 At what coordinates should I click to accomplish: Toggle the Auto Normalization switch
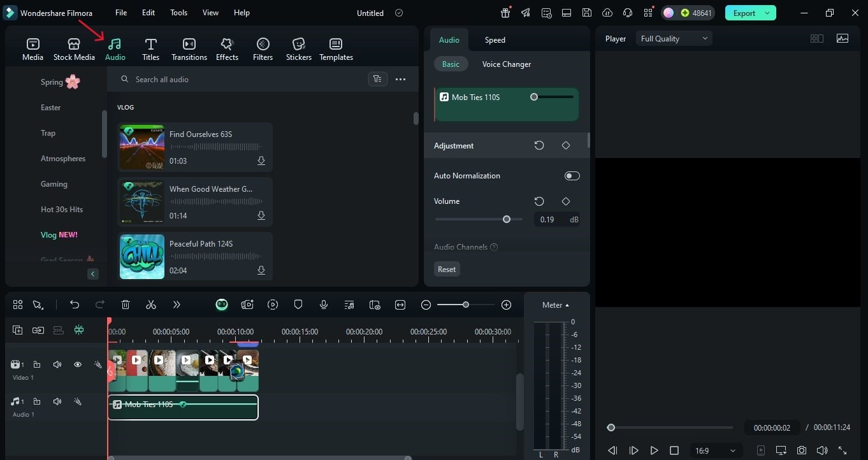pos(572,176)
